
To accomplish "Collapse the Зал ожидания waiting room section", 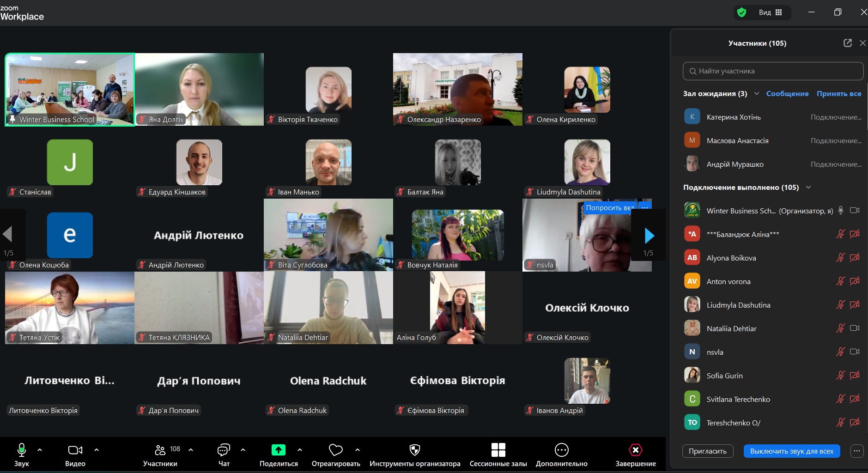I will pos(757,94).
